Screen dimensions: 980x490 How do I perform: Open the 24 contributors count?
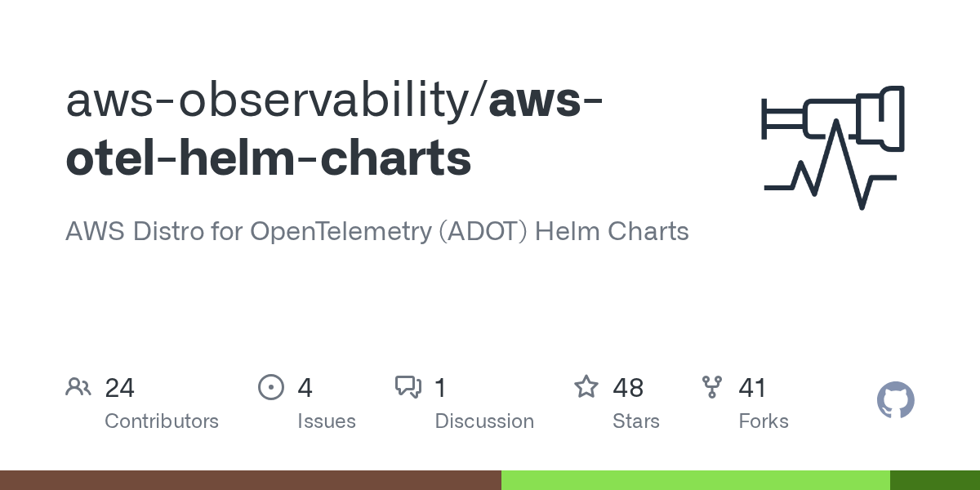pyautogui.click(x=119, y=388)
